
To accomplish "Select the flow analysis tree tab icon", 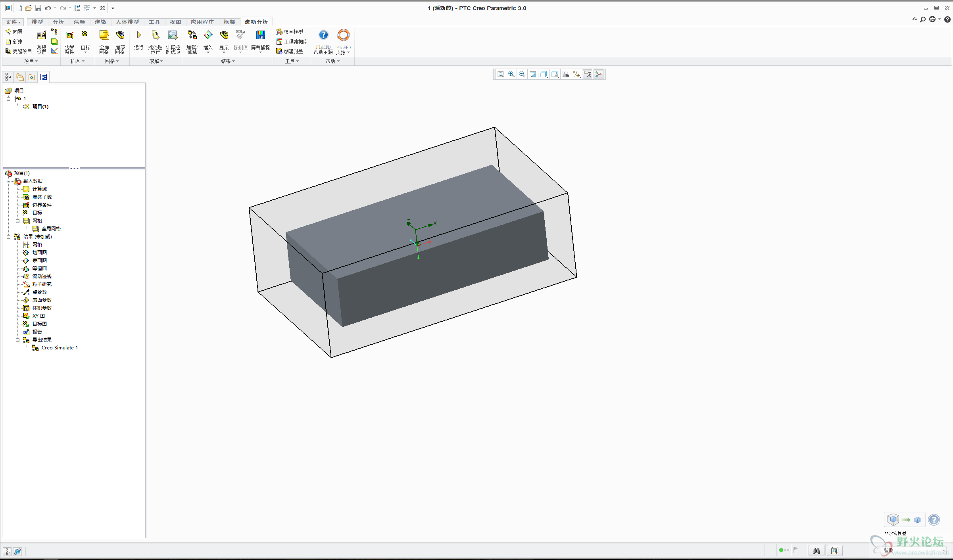I will 44,77.
